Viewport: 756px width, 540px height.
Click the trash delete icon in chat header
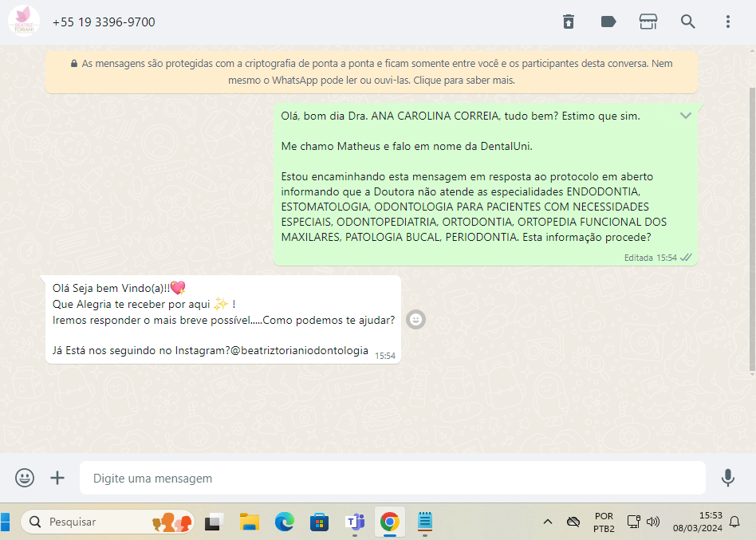pyautogui.click(x=569, y=22)
